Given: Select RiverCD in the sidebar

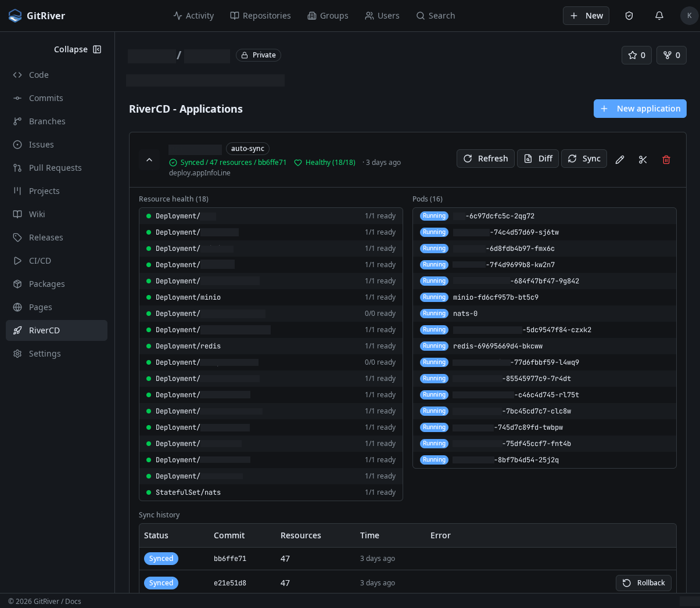Looking at the screenshot, I should pyautogui.click(x=56, y=330).
